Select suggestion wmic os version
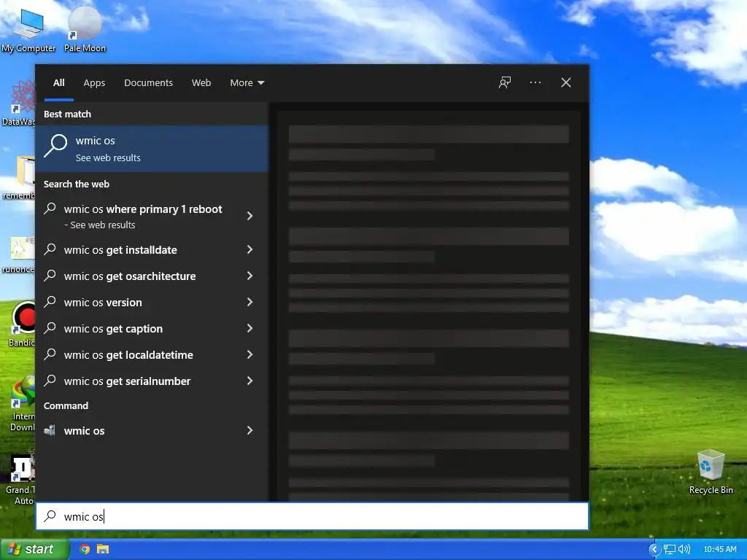This screenshot has width=747, height=560. (x=152, y=302)
